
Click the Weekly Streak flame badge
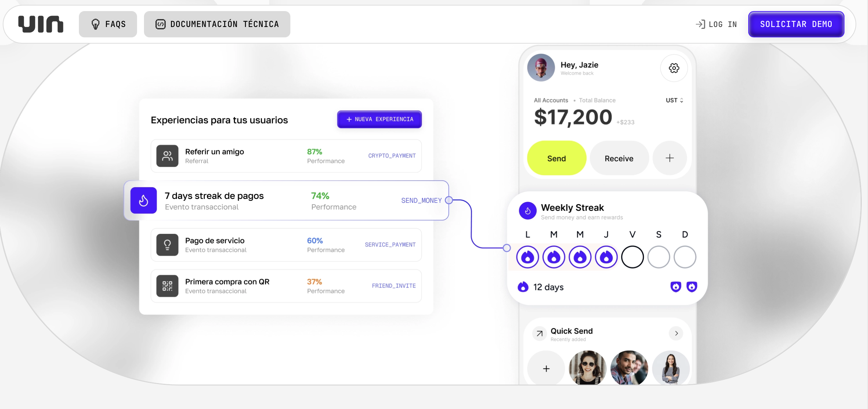(x=527, y=211)
